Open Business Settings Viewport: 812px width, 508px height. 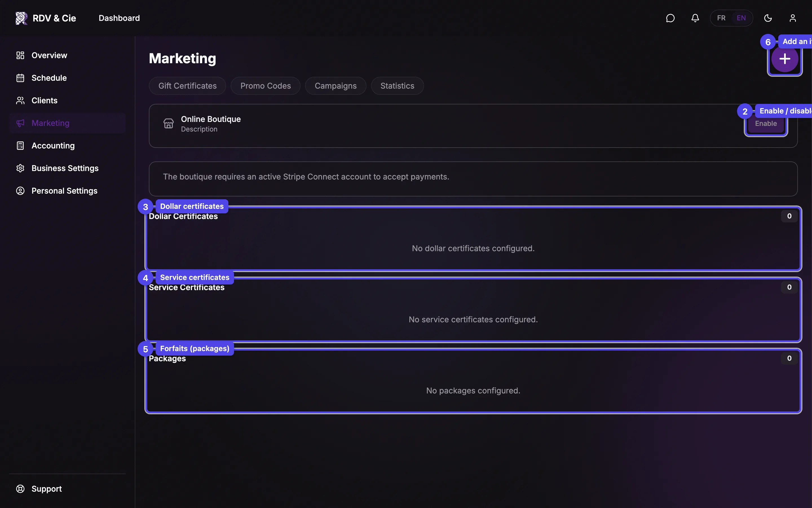click(x=67, y=168)
